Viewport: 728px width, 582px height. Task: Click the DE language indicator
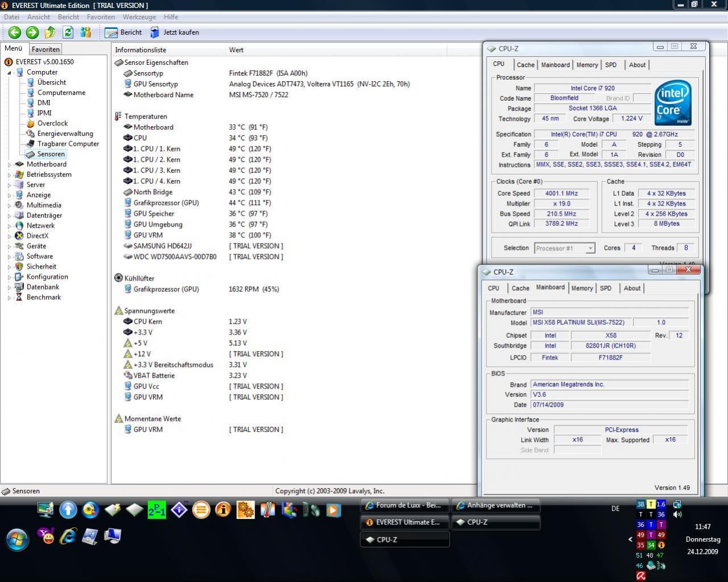(615, 509)
